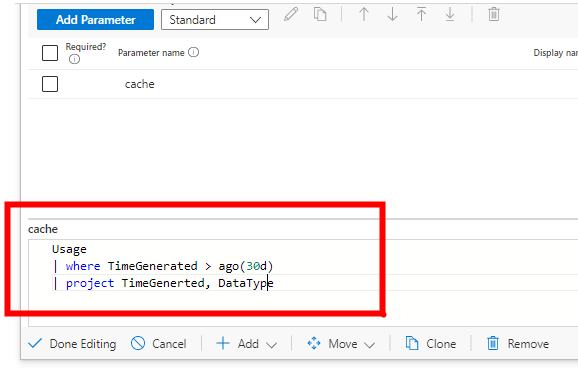Click the Display name column header
This screenshot has height=373, width=578.
(x=556, y=53)
